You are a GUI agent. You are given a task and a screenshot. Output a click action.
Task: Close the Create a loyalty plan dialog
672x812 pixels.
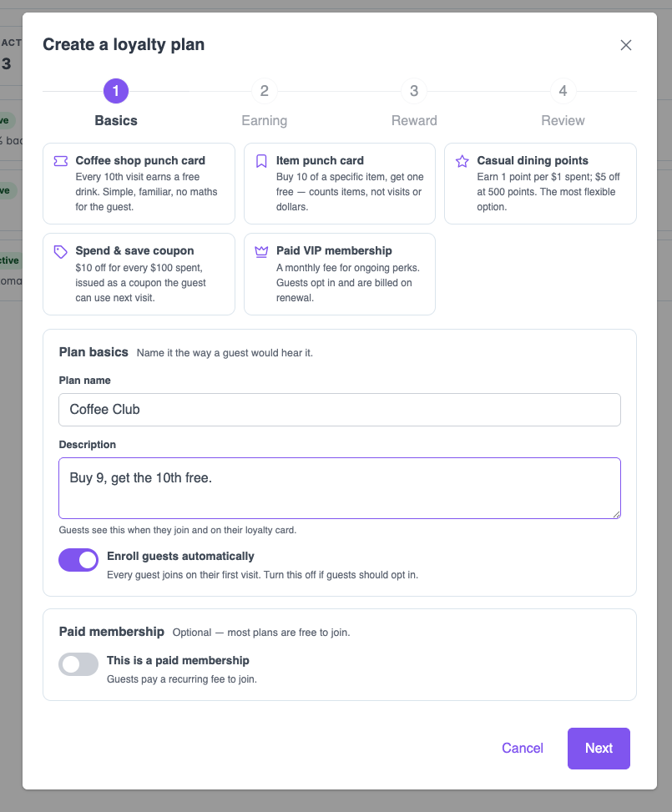[x=626, y=45]
